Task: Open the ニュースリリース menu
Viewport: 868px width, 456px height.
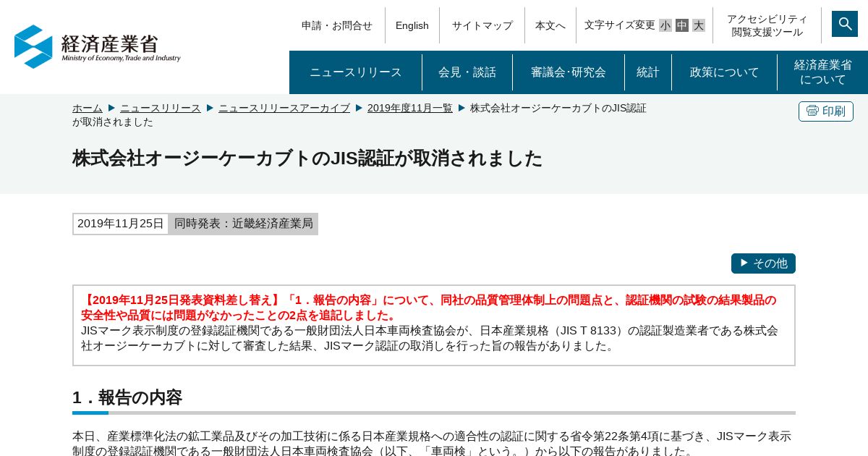Action: coord(356,72)
